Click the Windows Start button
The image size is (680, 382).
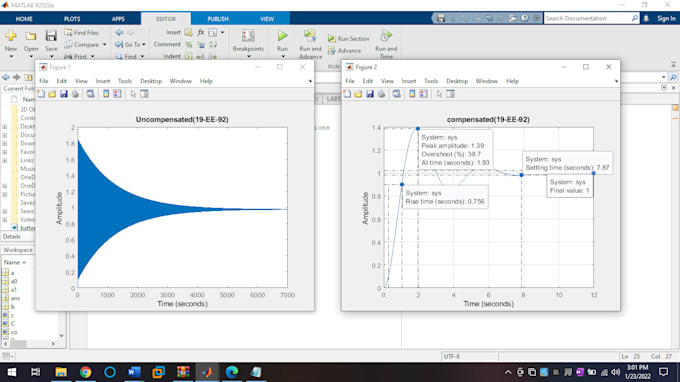pos(12,372)
